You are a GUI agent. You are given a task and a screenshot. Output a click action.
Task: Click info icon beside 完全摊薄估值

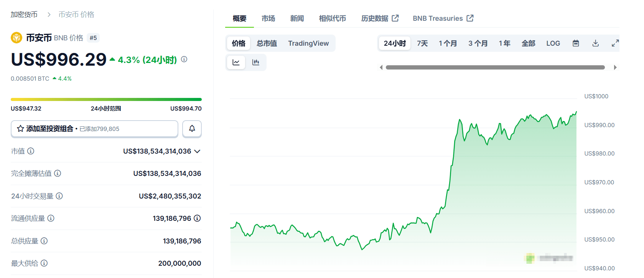point(58,173)
